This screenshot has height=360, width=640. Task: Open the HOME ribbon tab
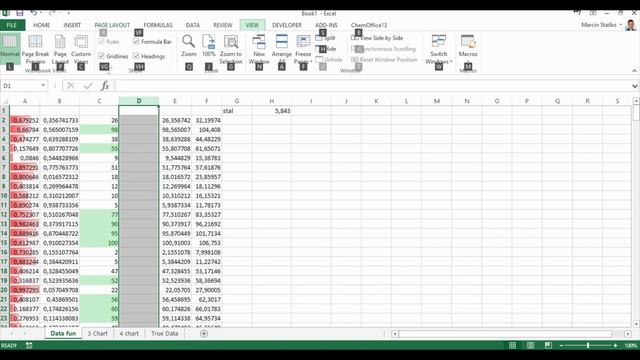(42, 25)
